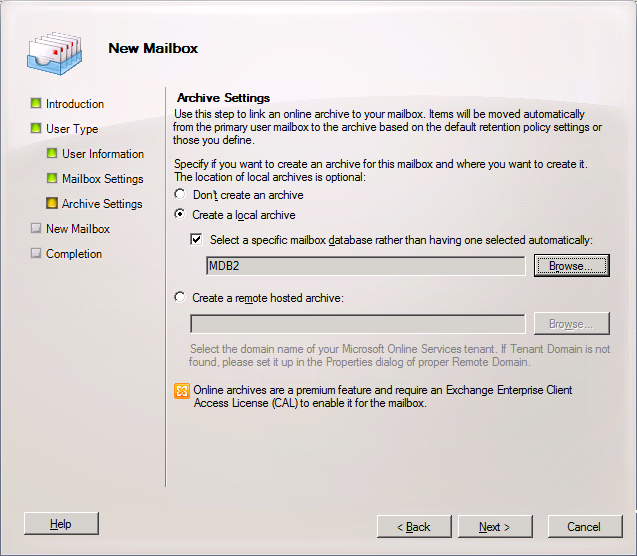Browse for a local archive mailbox database

tap(572, 266)
